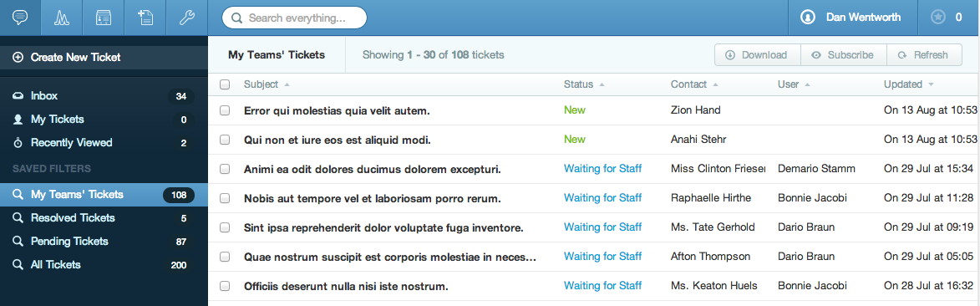This screenshot has width=980, height=306.
Task: Open the wrench settings icon
Action: [x=186, y=18]
